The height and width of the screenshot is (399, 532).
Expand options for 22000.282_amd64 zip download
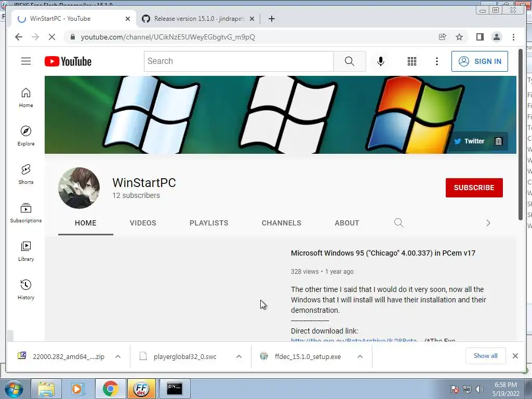118,356
